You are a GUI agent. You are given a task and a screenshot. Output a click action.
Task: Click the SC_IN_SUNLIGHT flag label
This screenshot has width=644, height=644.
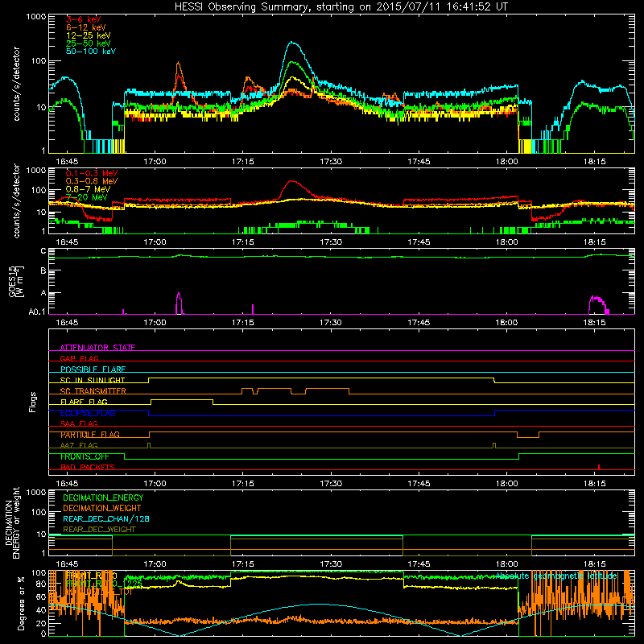pos(93,380)
